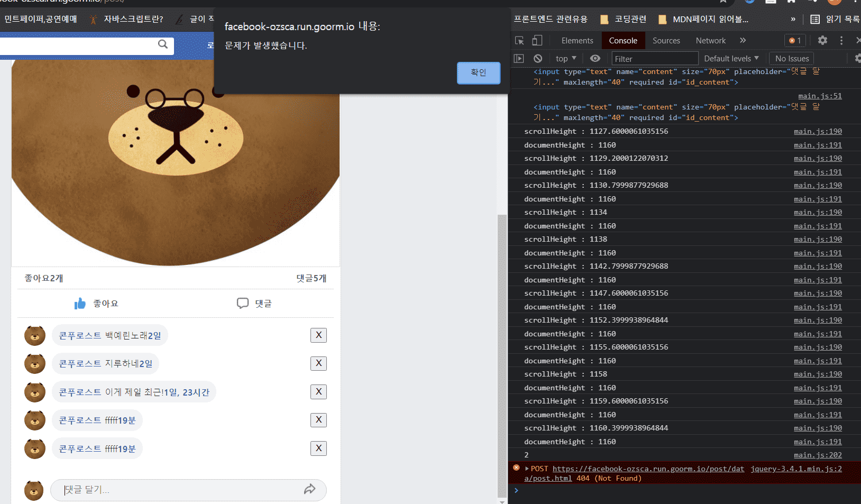The height and width of the screenshot is (504, 861).
Task: Toggle the live expression eye icon
Action: 595,59
